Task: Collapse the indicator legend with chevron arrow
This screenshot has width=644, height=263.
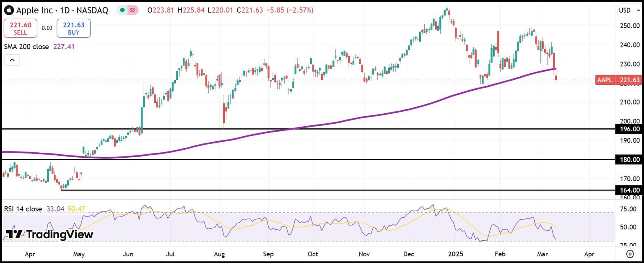Action: [12, 60]
